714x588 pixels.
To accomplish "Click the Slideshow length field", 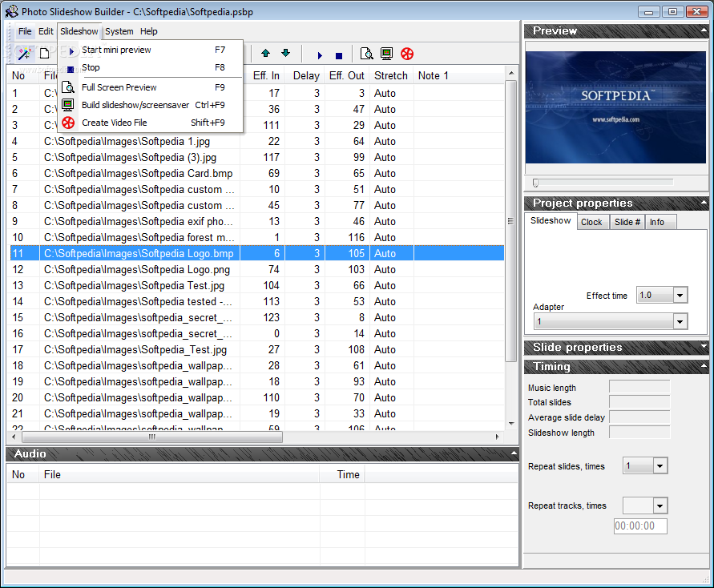I will [639, 433].
